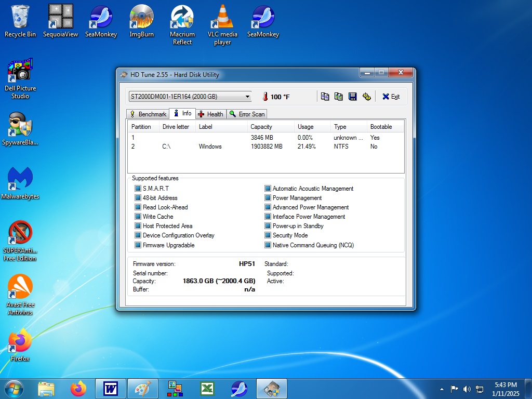Select the first SeaMonkey desktop shortcut
The width and height of the screenshot is (532, 399).
pos(101,21)
